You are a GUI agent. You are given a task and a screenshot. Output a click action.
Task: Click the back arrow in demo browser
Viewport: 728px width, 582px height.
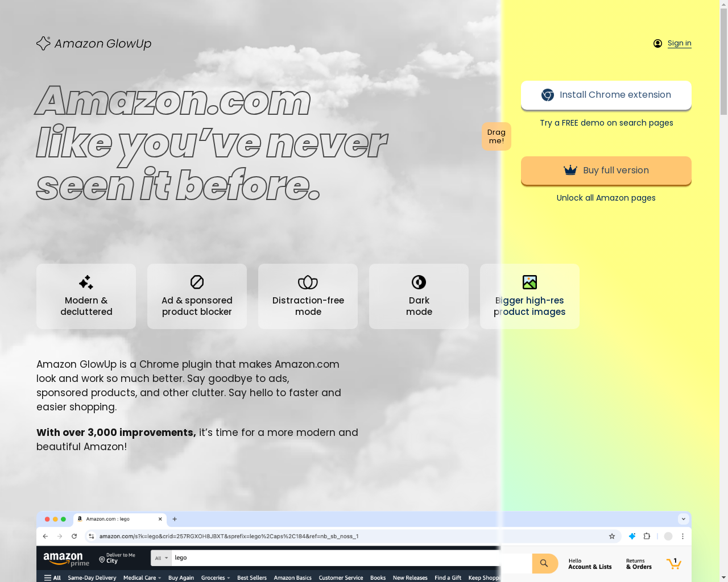(45, 536)
